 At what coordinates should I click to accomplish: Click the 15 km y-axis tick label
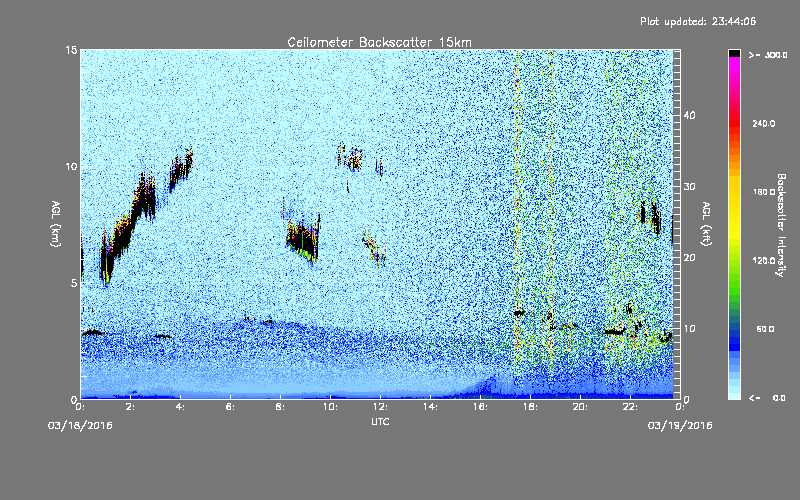[71, 50]
